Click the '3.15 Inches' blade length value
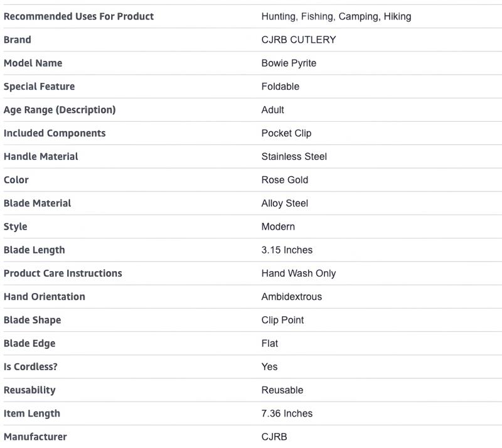Viewport: 502px width, 448px height. (287, 250)
